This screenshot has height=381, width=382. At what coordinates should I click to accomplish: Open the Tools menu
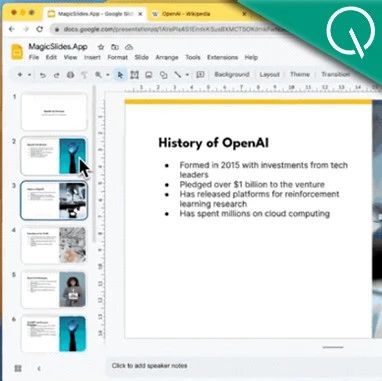click(193, 57)
